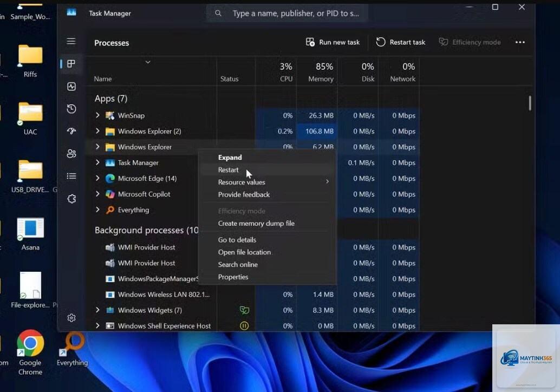Click the processes list vertical scrollbar

click(x=530, y=103)
